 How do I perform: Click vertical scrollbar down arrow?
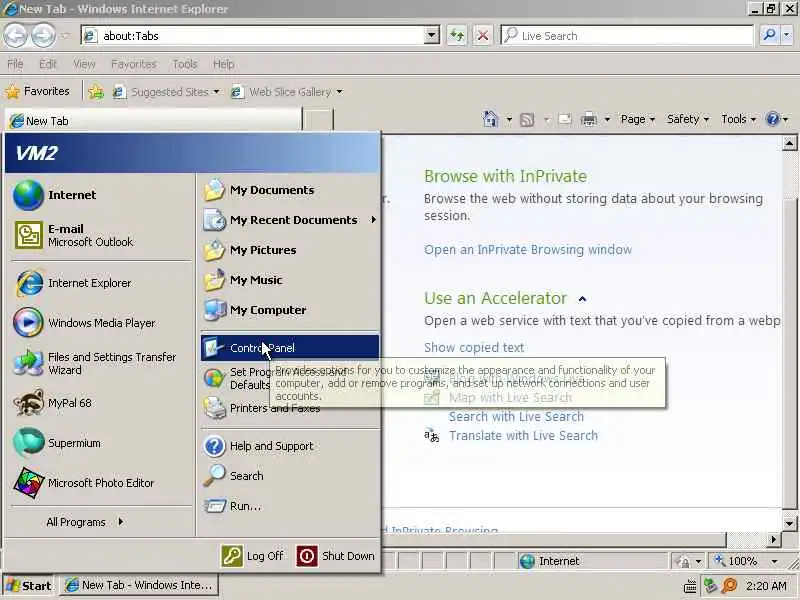coord(789,523)
